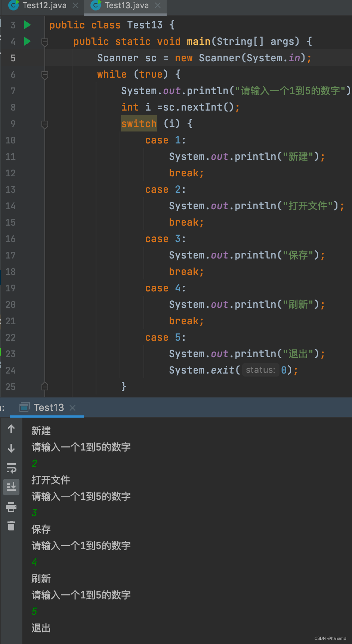
Task: Print the console output
Action: coord(11,507)
